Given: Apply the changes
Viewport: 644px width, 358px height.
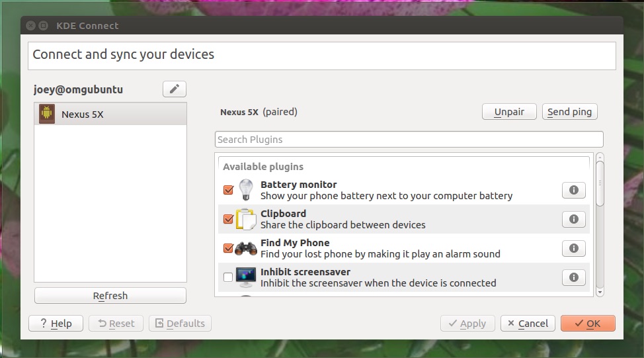Looking at the screenshot, I should click(x=467, y=324).
